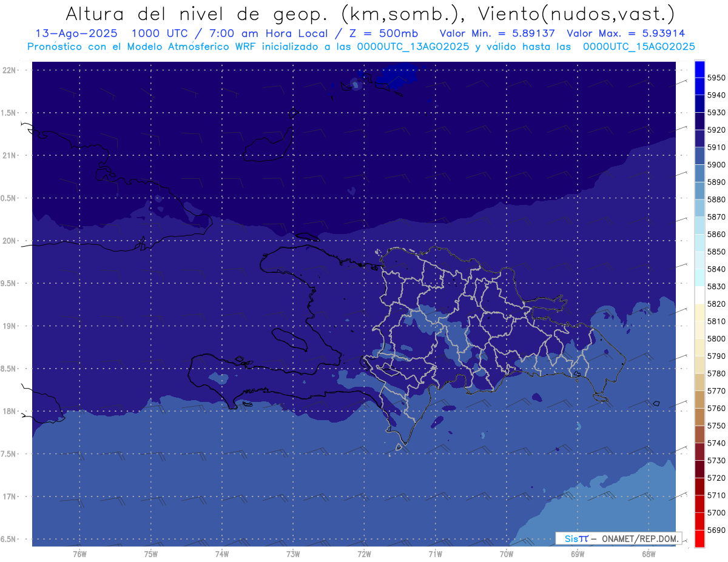728x562 pixels.
Task: Click the '5920' colorbar value
Action: pyautogui.click(x=716, y=130)
